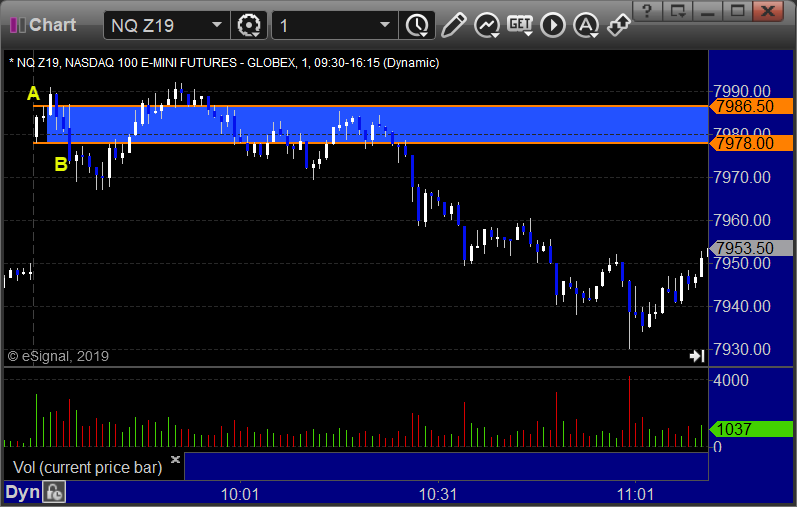The height and width of the screenshot is (507, 797).
Task: Open the time template clock icon
Action: click(x=417, y=25)
